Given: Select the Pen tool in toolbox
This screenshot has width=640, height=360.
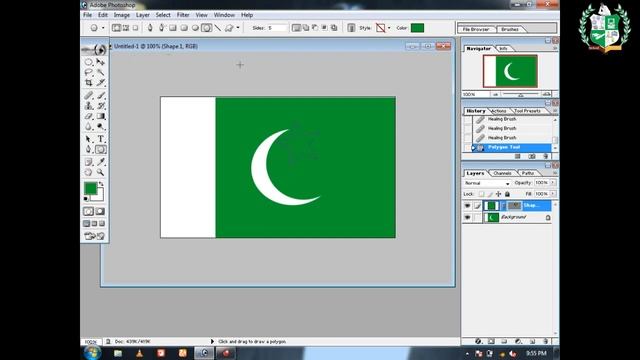Looking at the screenshot, I should (x=89, y=149).
